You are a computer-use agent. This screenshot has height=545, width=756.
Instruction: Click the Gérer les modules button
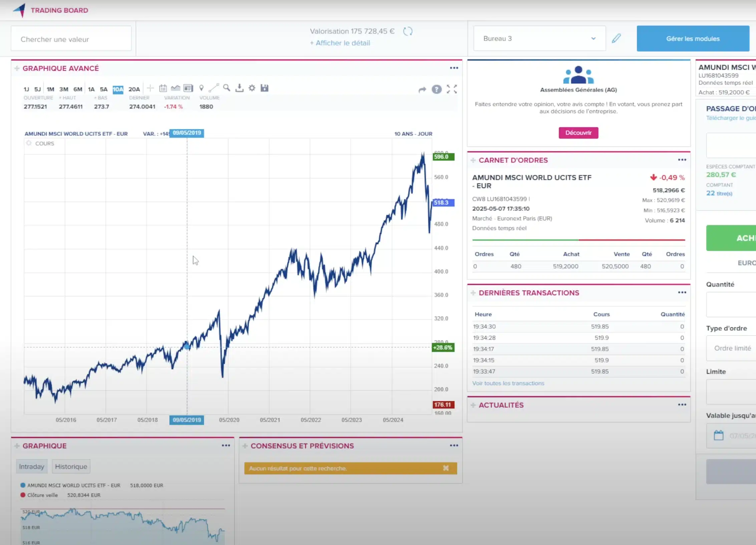click(693, 38)
